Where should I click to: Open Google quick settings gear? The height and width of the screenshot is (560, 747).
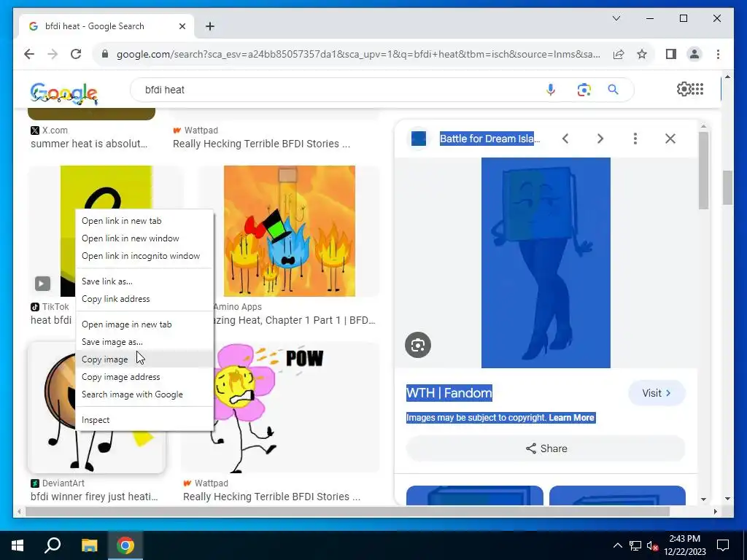click(x=683, y=89)
